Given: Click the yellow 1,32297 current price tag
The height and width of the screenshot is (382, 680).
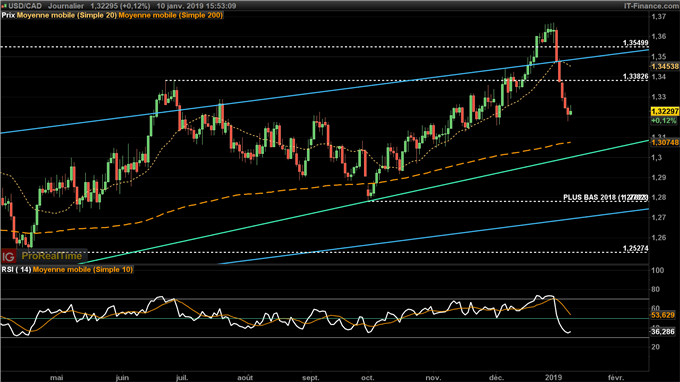Looking at the screenshot, I should (x=665, y=111).
